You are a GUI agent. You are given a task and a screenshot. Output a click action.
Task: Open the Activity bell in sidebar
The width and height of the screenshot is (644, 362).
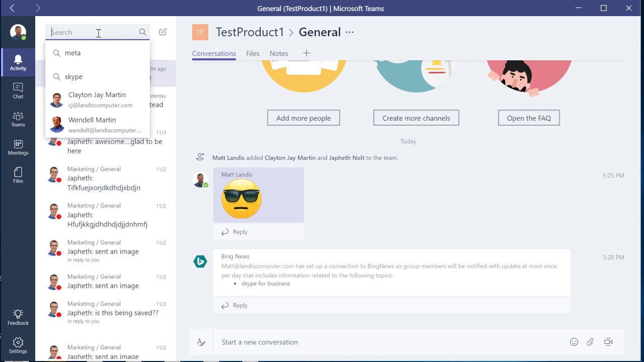(x=18, y=62)
